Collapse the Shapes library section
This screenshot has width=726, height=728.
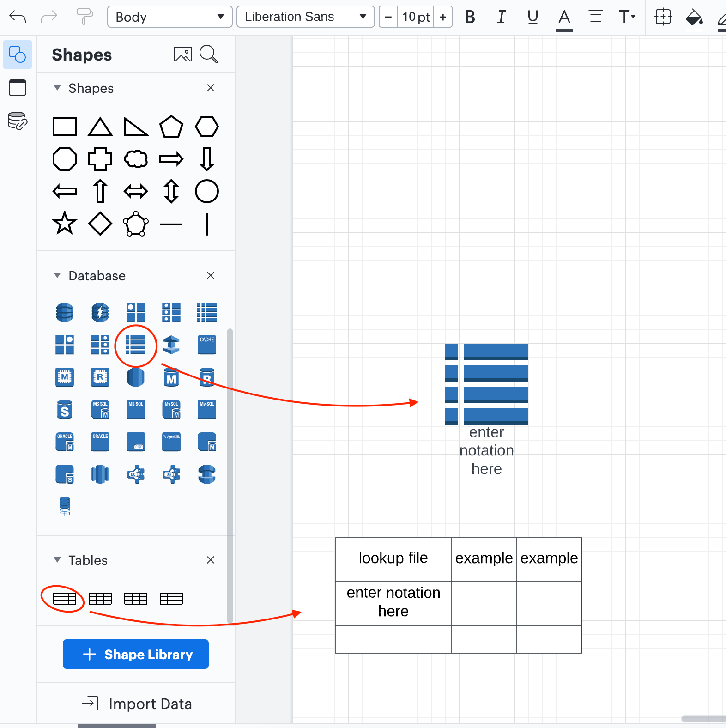pos(57,88)
